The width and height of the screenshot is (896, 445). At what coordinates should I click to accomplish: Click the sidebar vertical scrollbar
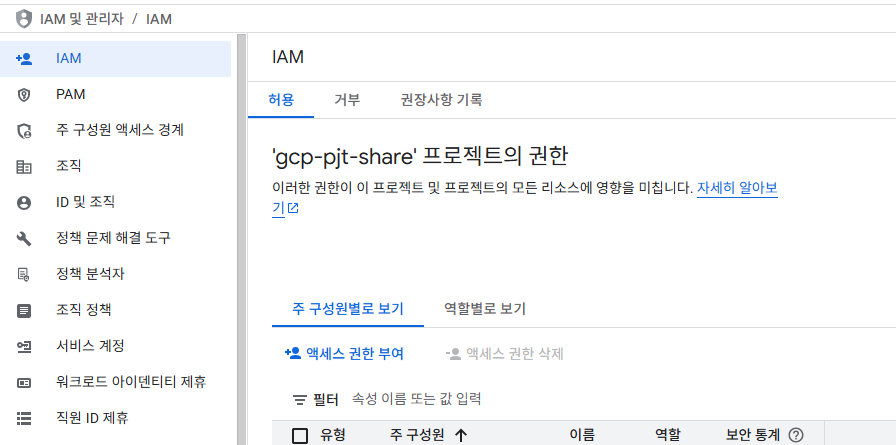coord(241,240)
